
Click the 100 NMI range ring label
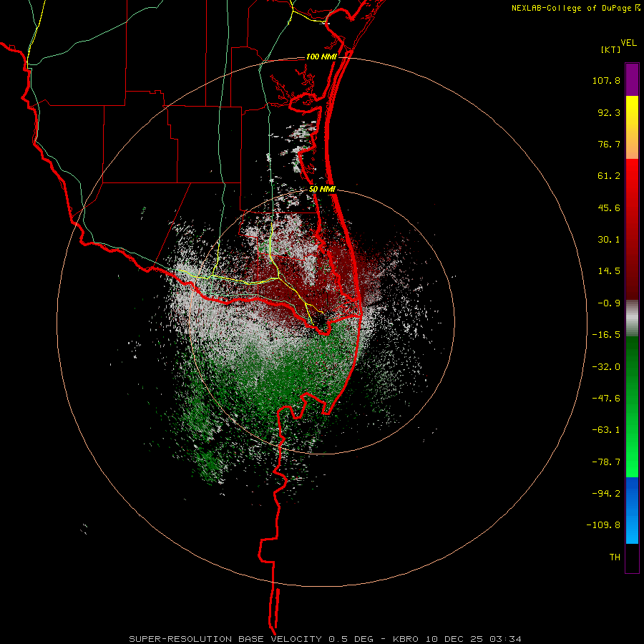[321, 57]
